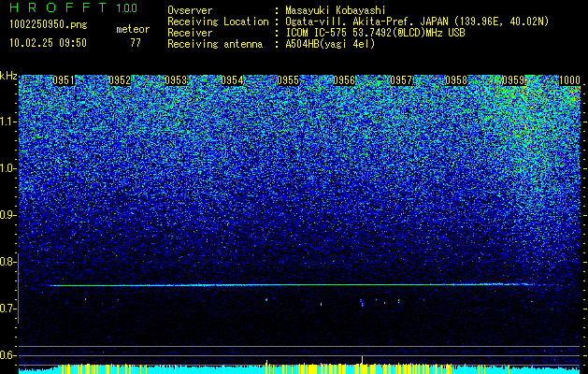Click the 'Receiving Location' label
Screen dimensions: 588x374
point(218,22)
